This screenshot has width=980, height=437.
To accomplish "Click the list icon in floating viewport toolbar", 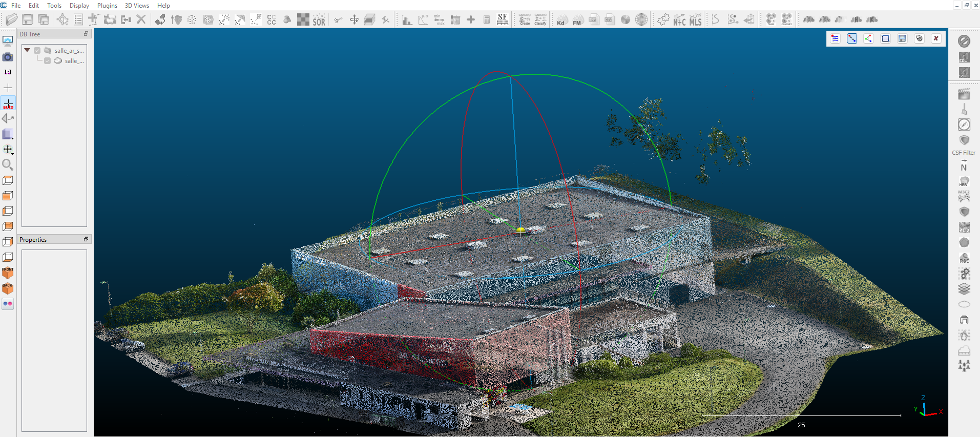I will coord(835,38).
